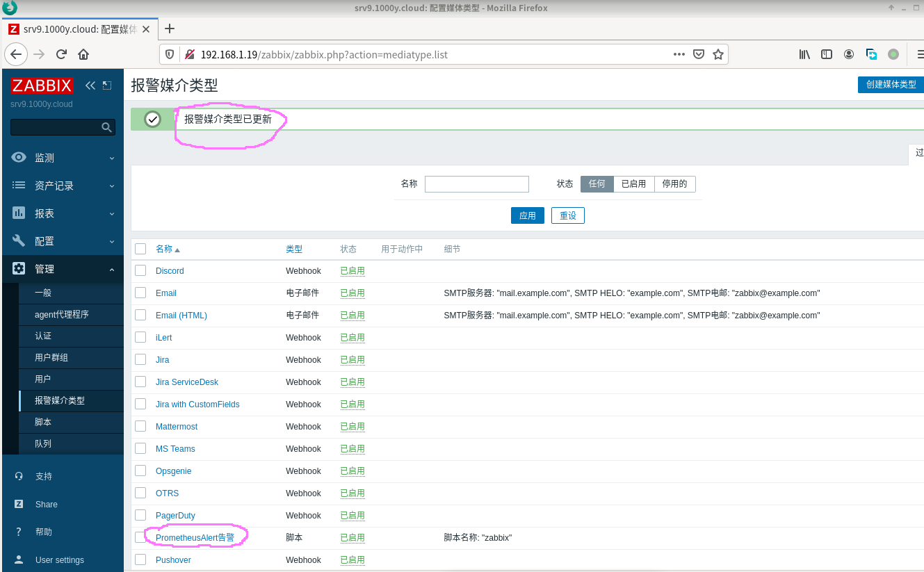Expand the 配置 sidebar section

[63, 241]
